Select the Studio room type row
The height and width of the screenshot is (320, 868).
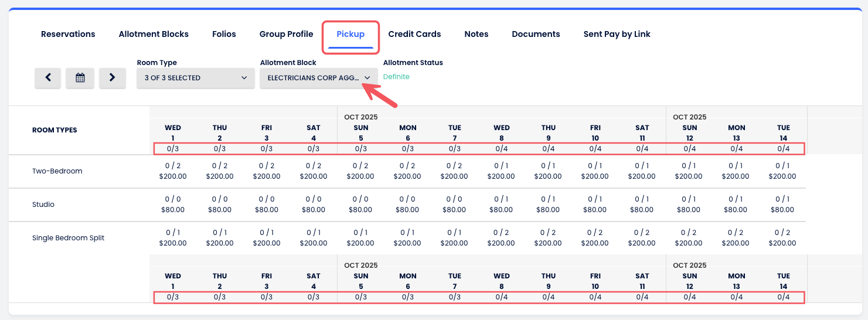click(43, 205)
